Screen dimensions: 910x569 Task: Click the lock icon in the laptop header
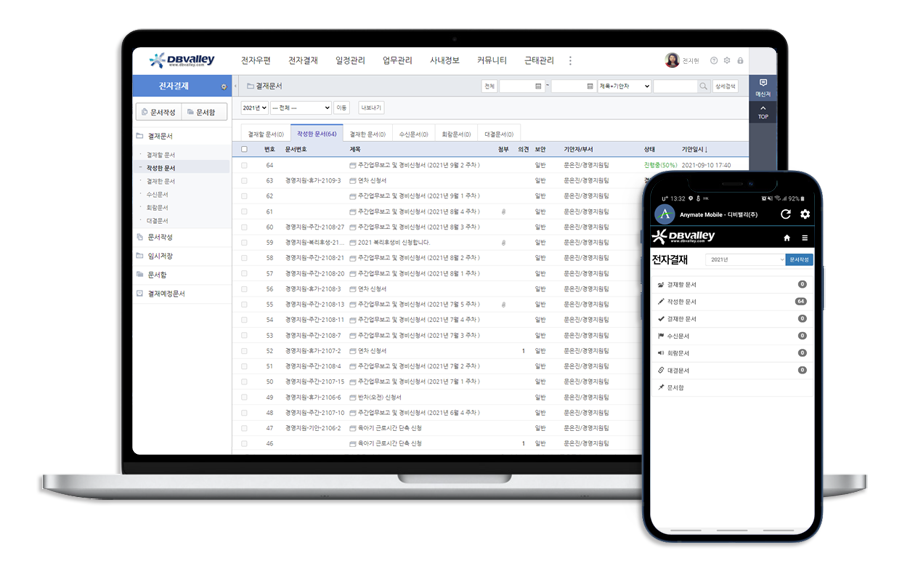pyautogui.click(x=740, y=60)
